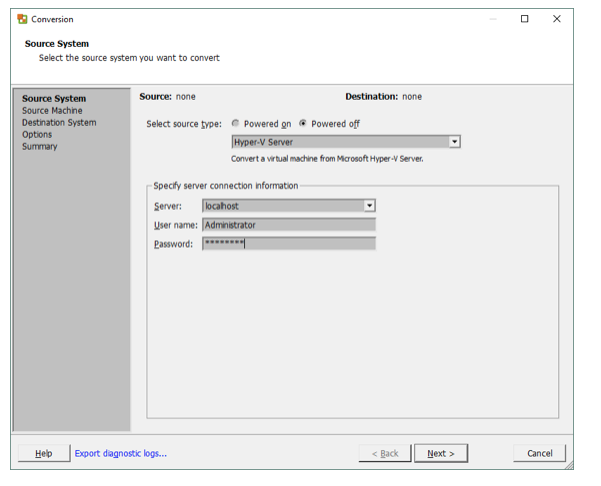The width and height of the screenshot is (601, 486).
Task: Cancel the conversion wizard
Action: (539, 453)
